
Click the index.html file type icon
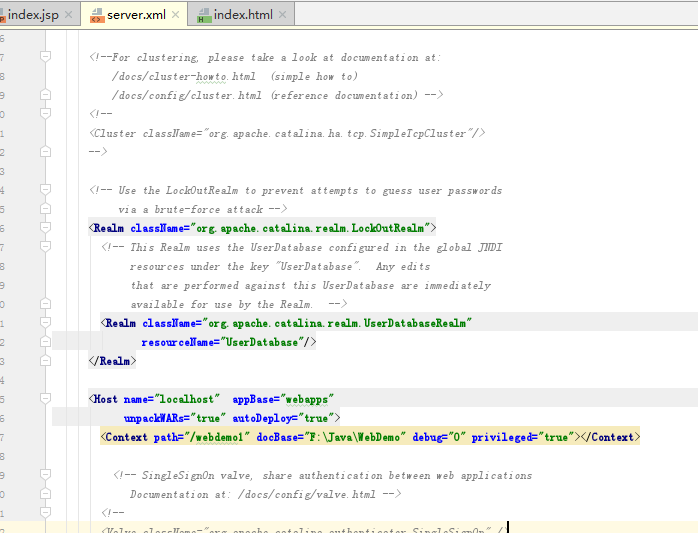(204, 16)
